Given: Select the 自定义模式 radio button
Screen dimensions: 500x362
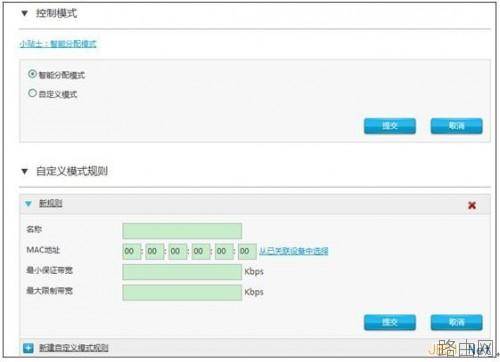Looking at the screenshot, I should coord(32,93).
